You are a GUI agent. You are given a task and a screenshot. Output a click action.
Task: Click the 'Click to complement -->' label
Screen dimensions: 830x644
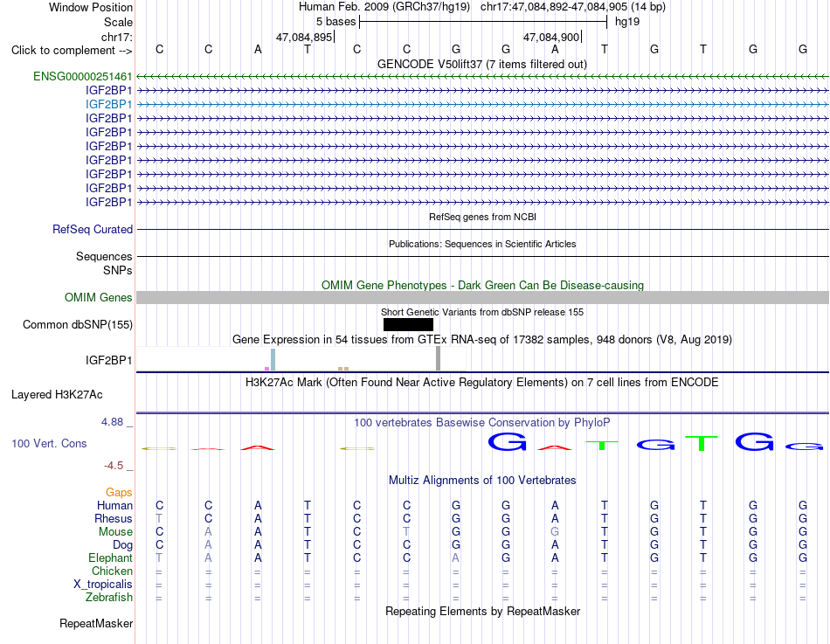pyautogui.click(x=72, y=51)
